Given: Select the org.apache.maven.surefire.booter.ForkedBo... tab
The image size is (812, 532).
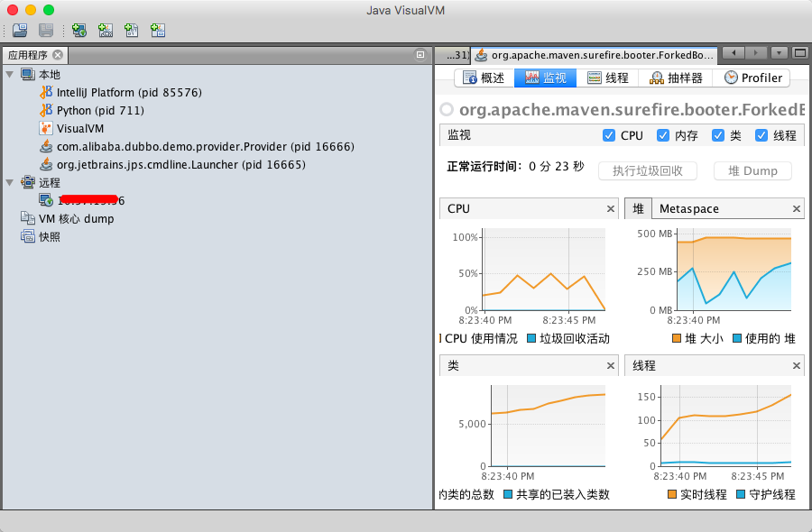Looking at the screenshot, I should tap(594, 55).
